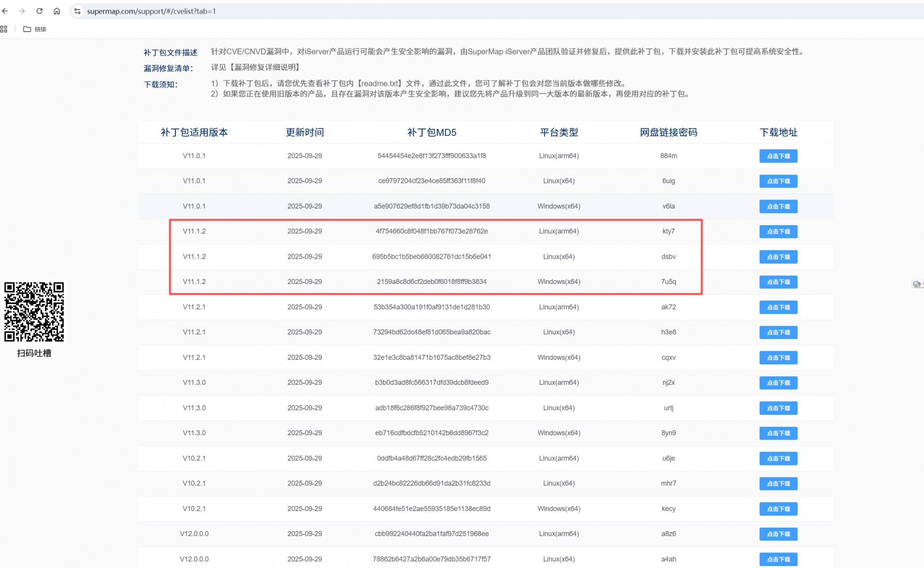Download V11.0.1 Windows(x64) patch
The height and width of the screenshot is (568, 924).
tap(778, 207)
